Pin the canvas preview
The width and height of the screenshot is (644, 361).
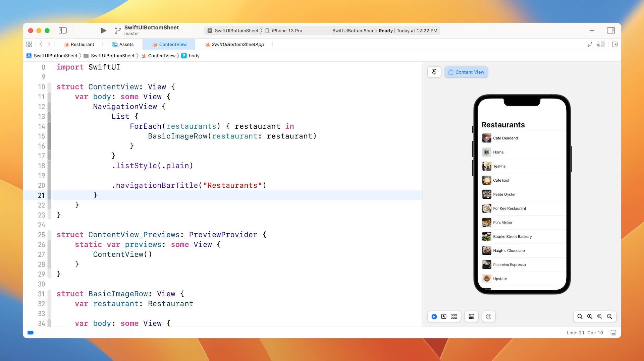[x=434, y=72]
